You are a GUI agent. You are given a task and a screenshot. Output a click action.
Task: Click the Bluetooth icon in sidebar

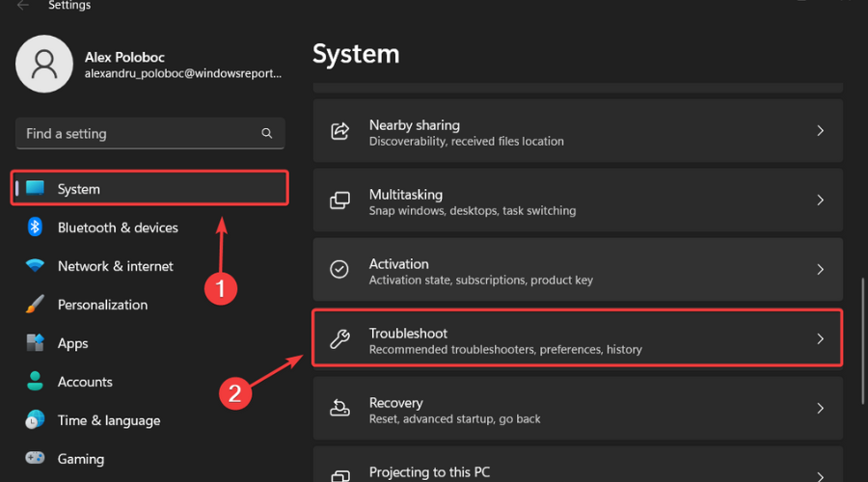(36, 228)
